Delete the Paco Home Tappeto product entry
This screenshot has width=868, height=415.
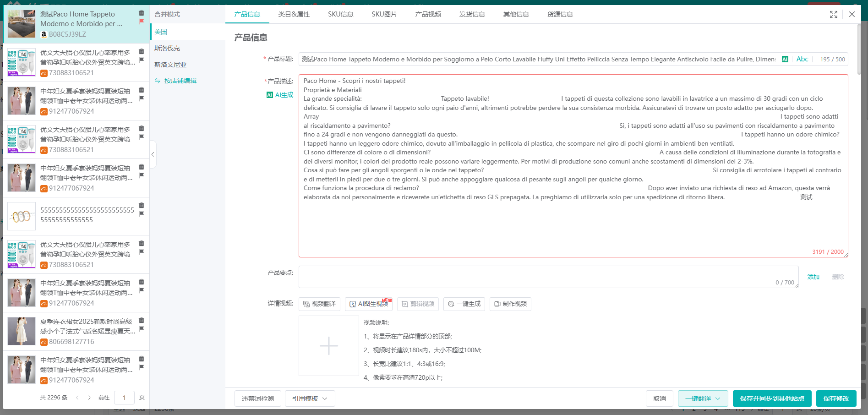click(142, 13)
